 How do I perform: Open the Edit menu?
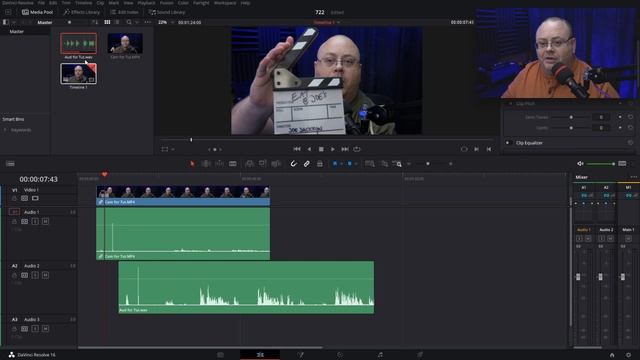[53, 3]
